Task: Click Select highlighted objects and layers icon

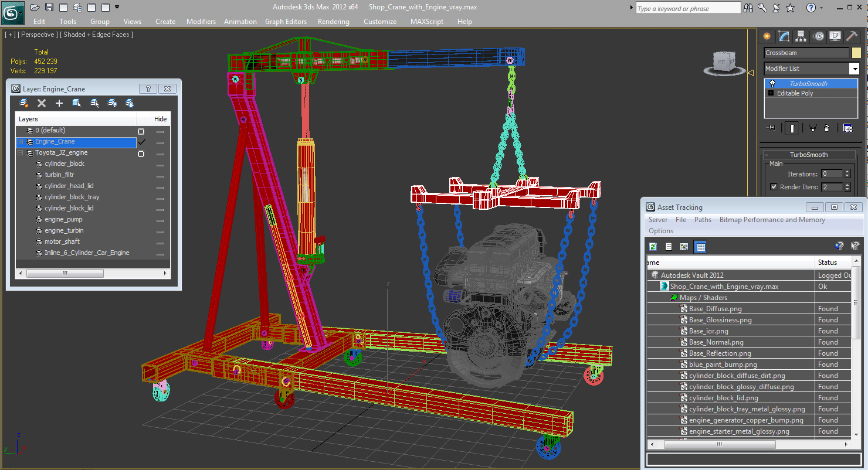Action: click(77, 103)
